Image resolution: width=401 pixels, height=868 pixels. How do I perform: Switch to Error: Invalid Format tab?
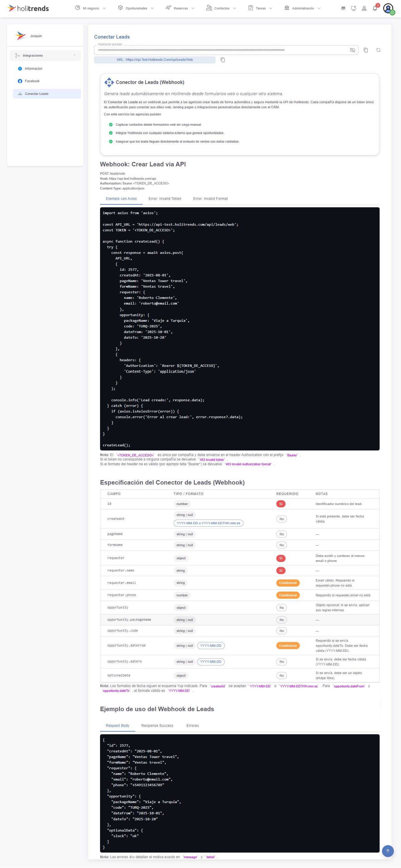tap(210, 198)
